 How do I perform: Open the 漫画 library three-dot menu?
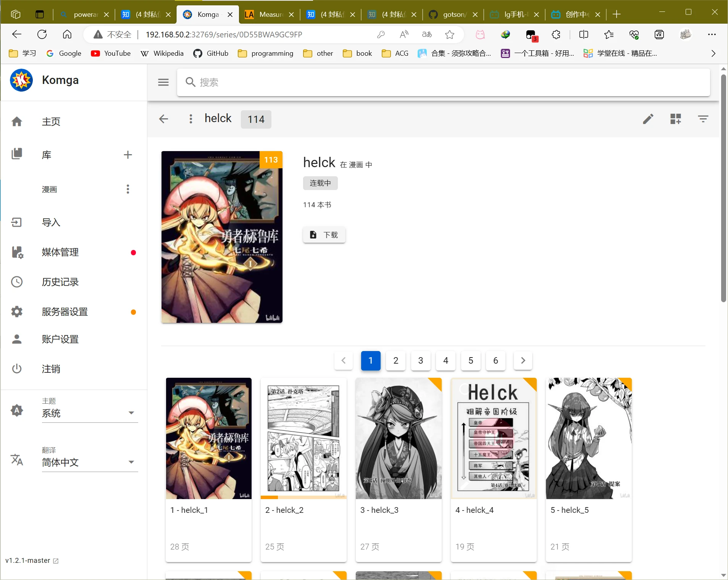point(128,189)
